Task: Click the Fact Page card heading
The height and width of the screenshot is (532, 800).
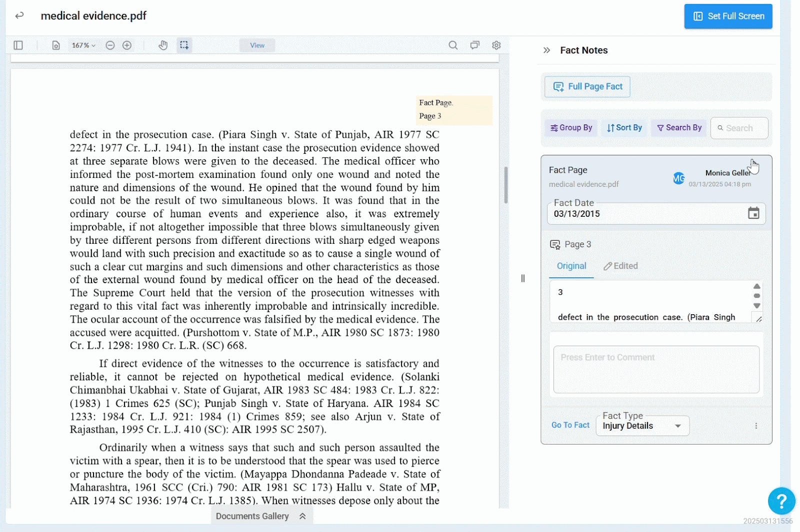Action: (568, 170)
